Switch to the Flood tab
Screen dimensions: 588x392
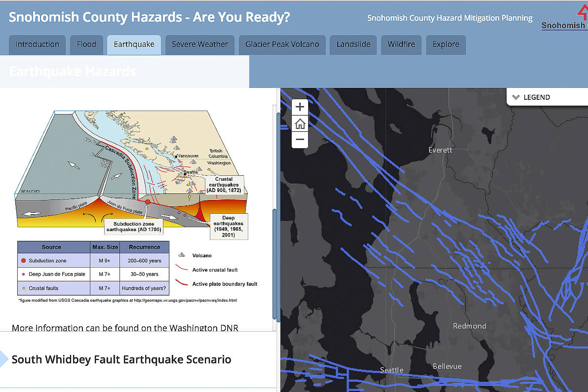pyautogui.click(x=86, y=44)
